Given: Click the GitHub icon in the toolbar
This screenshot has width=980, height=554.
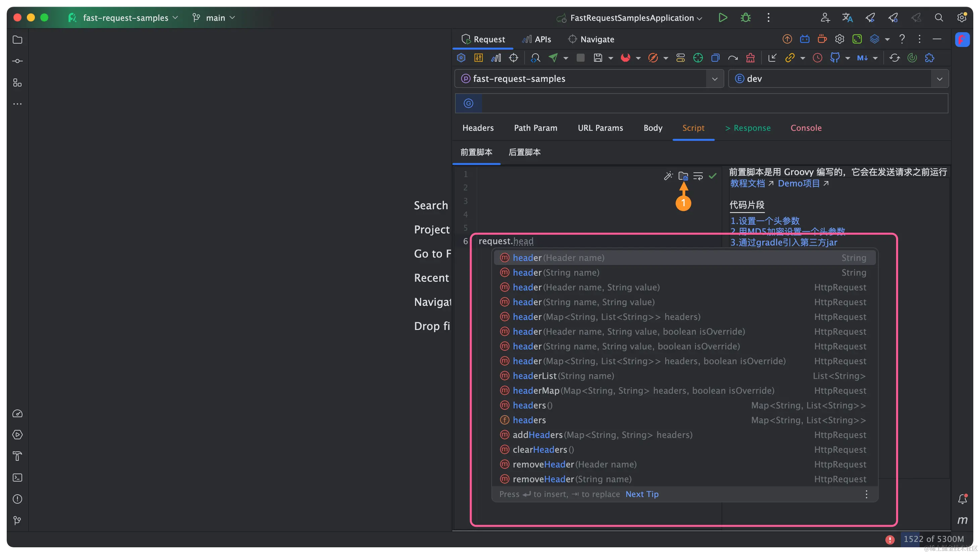Looking at the screenshot, I should (x=835, y=58).
